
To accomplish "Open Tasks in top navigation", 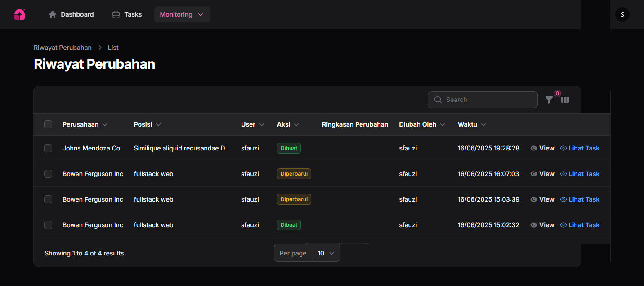I will point(127,14).
